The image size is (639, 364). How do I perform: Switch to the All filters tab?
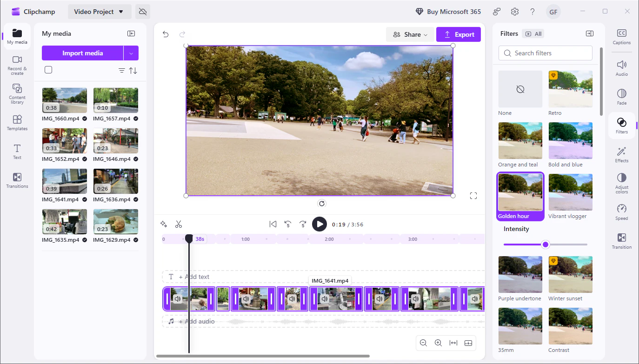point(533,33)
